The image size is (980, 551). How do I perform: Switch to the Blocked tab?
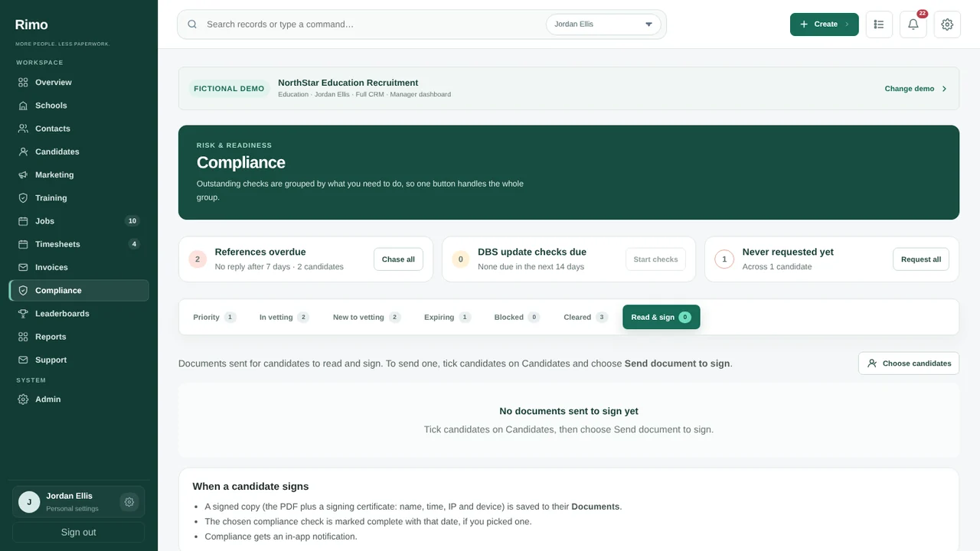517,317
